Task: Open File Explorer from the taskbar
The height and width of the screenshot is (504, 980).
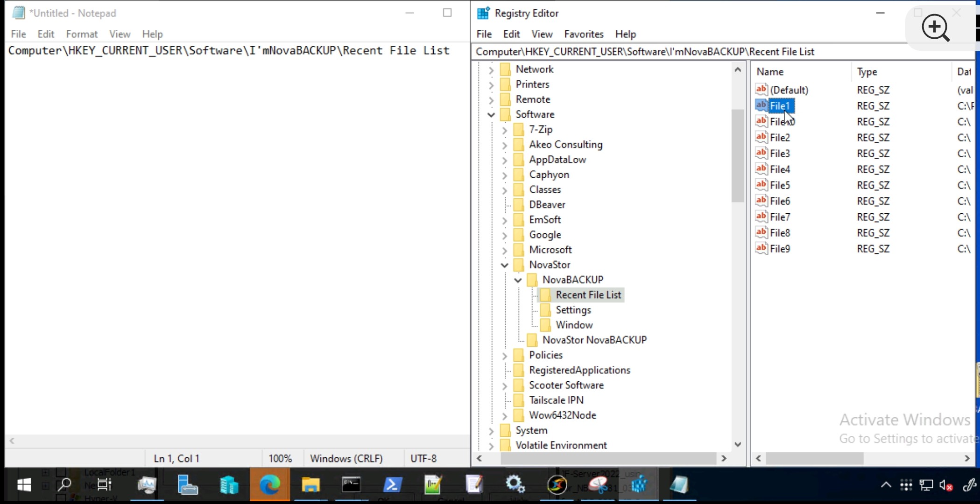Action: 310,485
